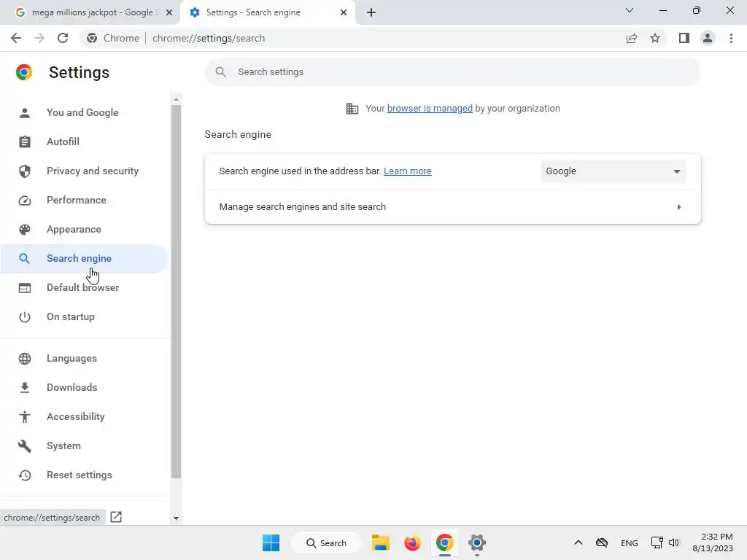Open the clock and date flyout
747x560 pixels.
[713, 542]
